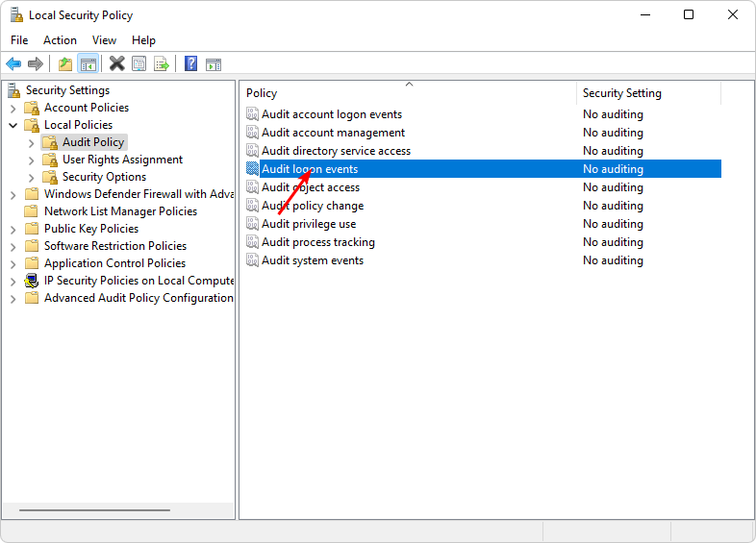Click the Back arrow toolbar icon

click(x=13, y=63)
